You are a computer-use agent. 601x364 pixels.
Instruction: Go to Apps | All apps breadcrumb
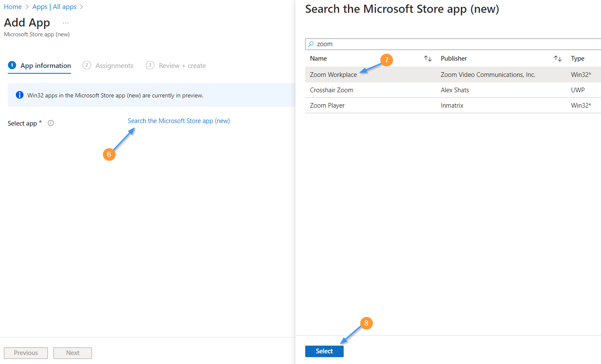tap(54, 7)
